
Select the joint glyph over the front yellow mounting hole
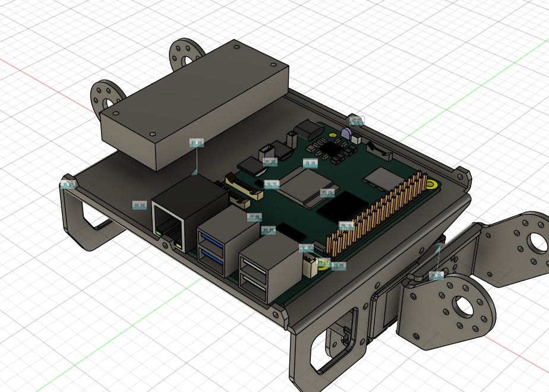(x=323, y=263)
